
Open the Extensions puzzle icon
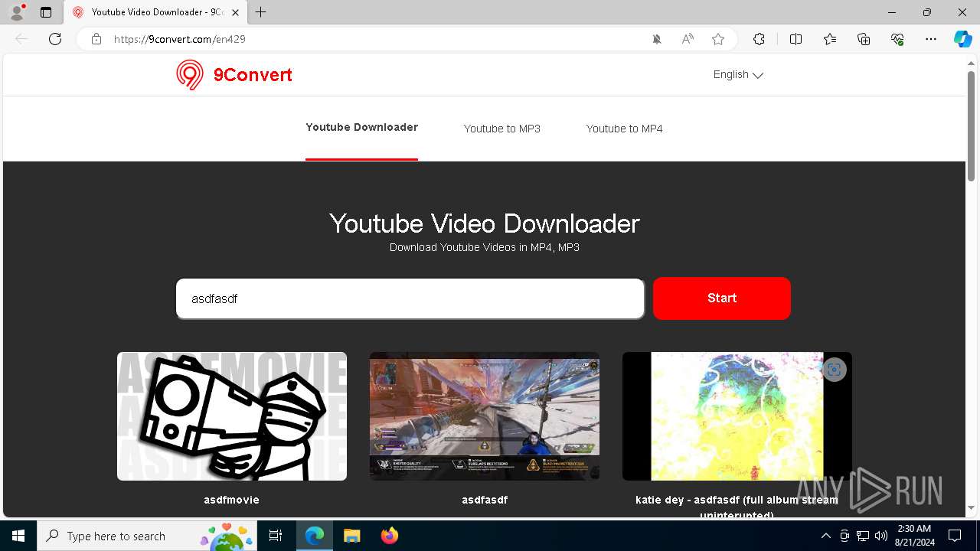[x=759, y=39]
